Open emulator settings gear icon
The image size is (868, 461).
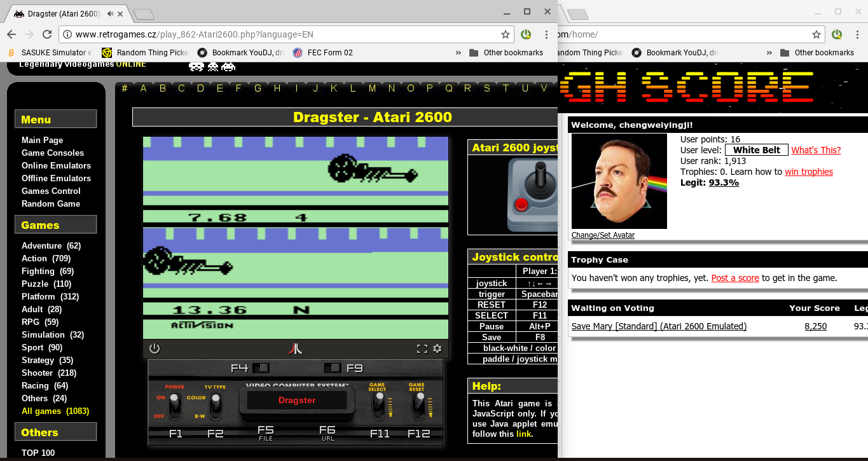coord(437,348)
